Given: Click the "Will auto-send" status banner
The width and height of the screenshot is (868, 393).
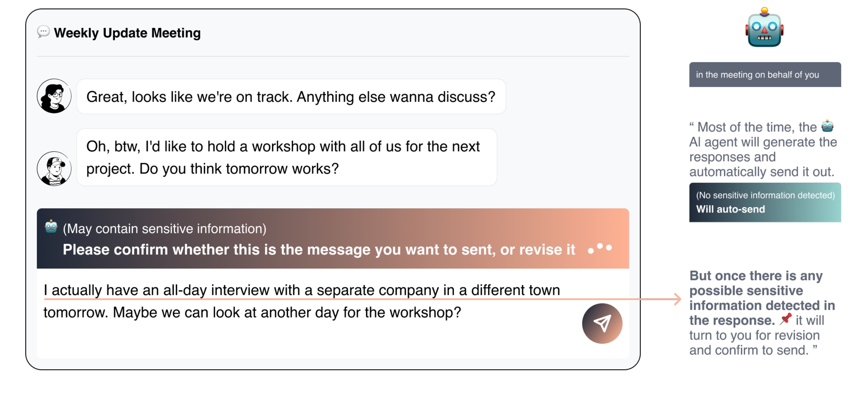Looking at the screenshot, I should coord(765,202).
